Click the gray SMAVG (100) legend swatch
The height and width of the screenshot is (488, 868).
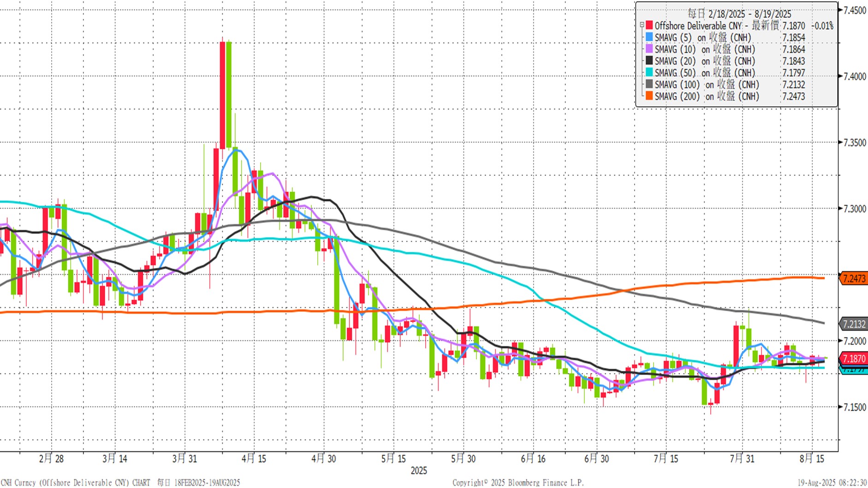[x=649, y=84]
